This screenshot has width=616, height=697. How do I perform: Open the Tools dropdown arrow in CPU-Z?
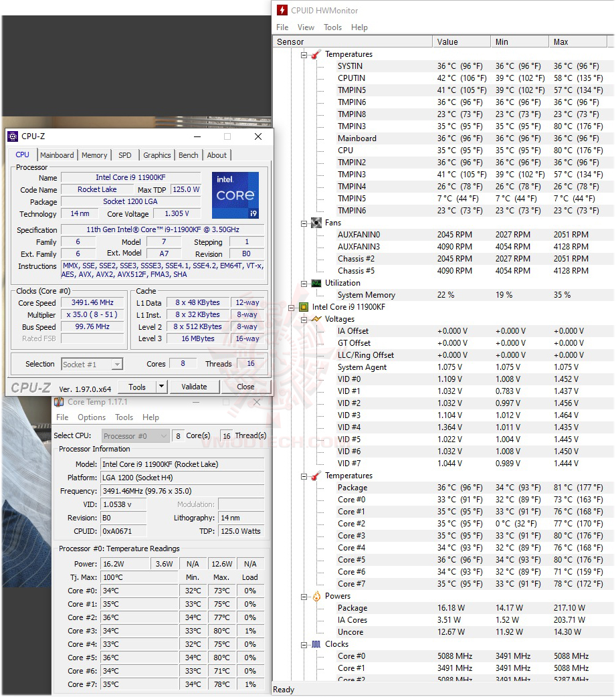pyautogui.click(x=162, y=387)
